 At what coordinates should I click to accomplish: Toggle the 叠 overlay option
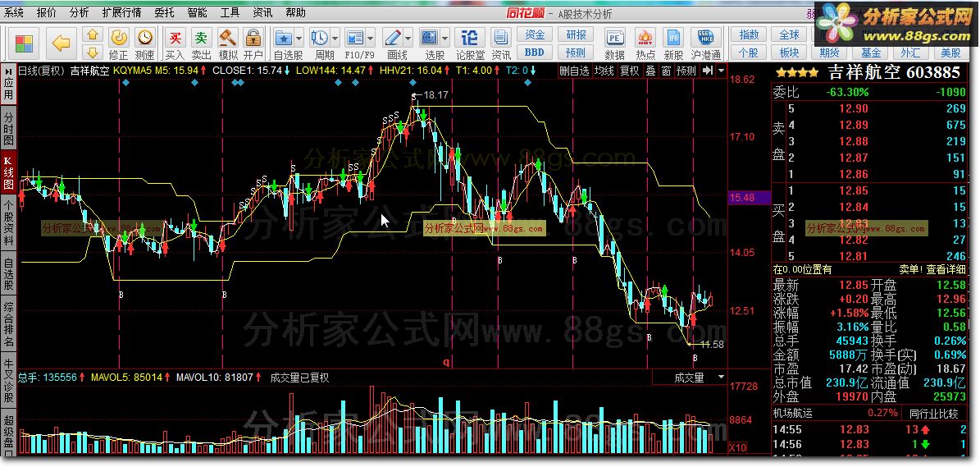click(650, 71)
